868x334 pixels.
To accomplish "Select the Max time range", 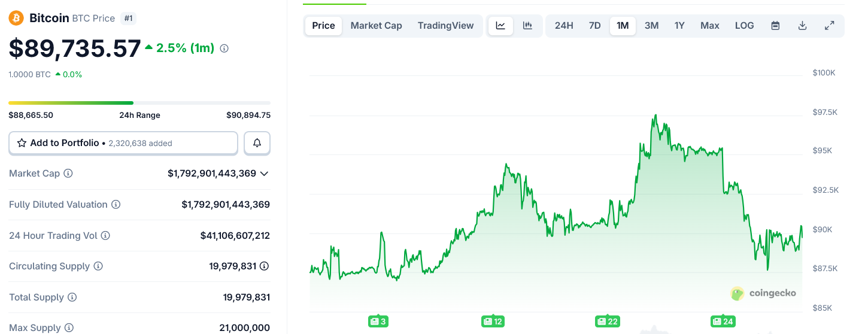I will pos(710,26).
